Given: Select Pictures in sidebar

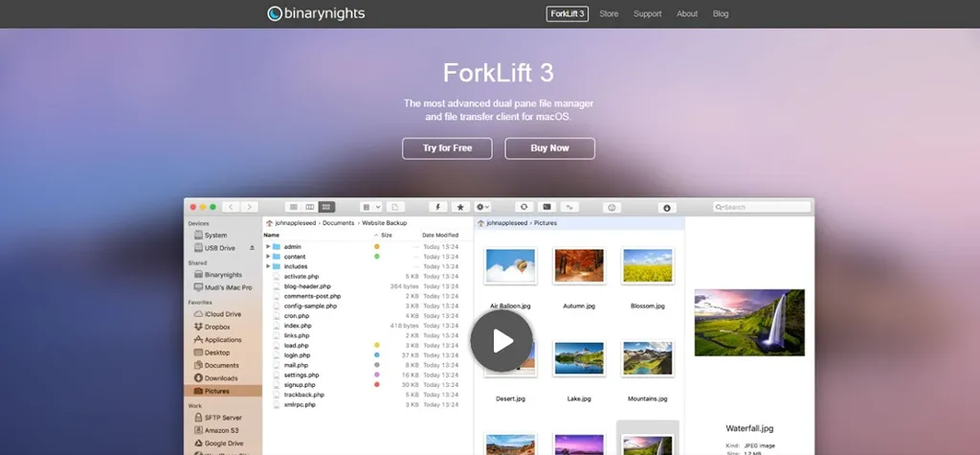Looking at the screenshot, I should coord(223,391).
